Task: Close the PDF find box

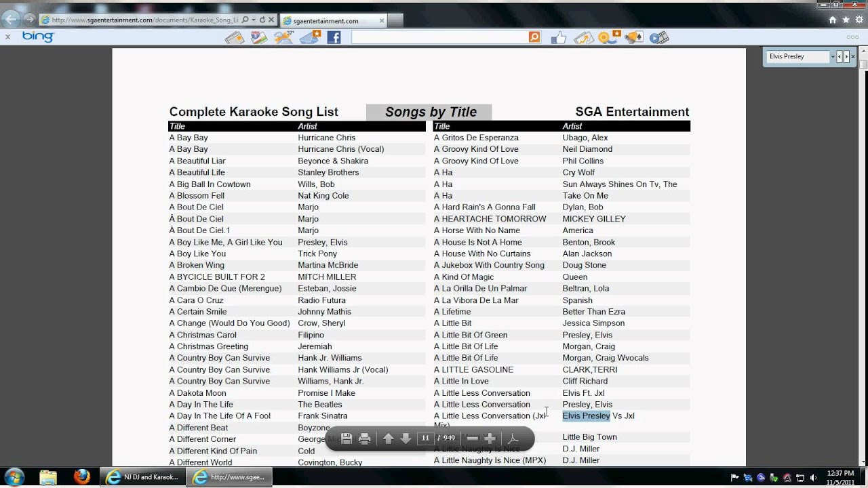Action: [853, 57]
